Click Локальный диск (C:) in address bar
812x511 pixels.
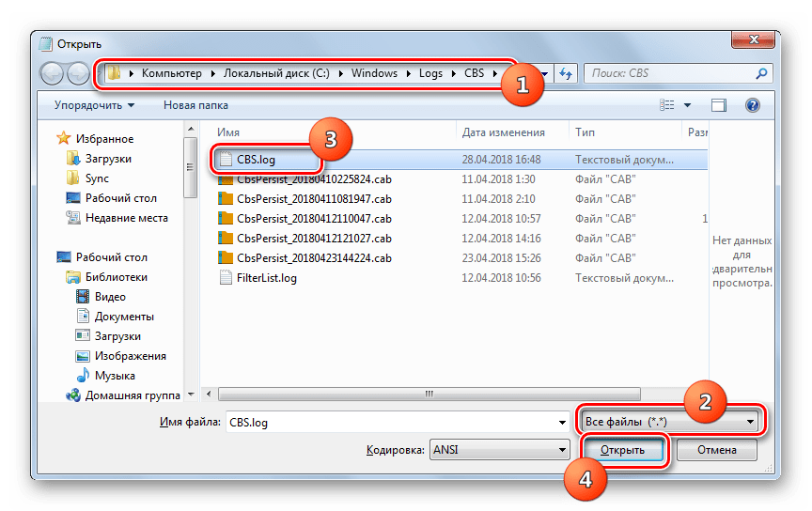pos(276,73)
